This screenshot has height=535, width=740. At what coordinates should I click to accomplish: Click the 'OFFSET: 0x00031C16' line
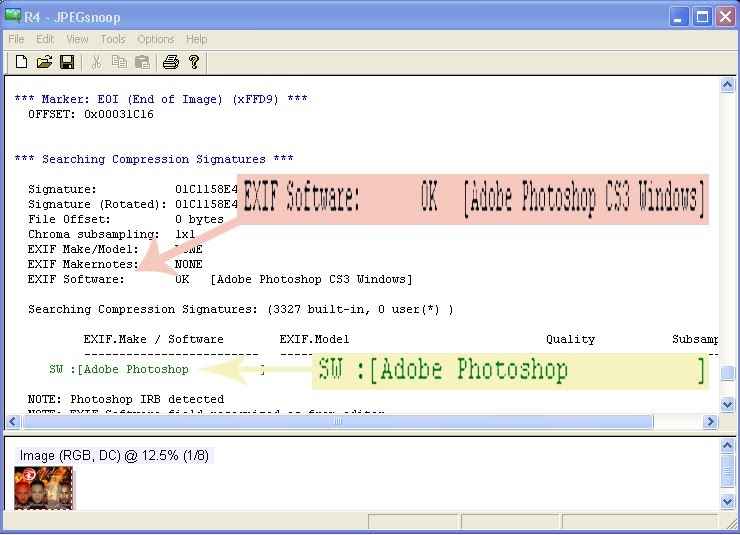click(x=91, y=114)
